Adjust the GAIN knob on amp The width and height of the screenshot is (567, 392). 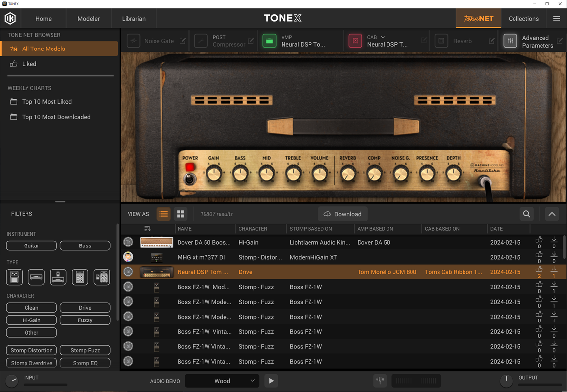pyautogui.click(x=214, y=174)
